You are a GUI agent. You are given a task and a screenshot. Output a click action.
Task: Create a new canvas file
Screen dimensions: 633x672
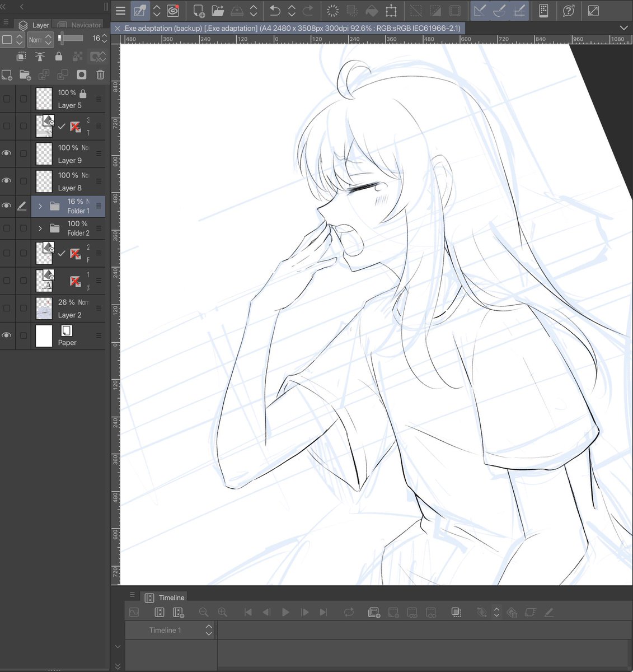coord(199,11)
